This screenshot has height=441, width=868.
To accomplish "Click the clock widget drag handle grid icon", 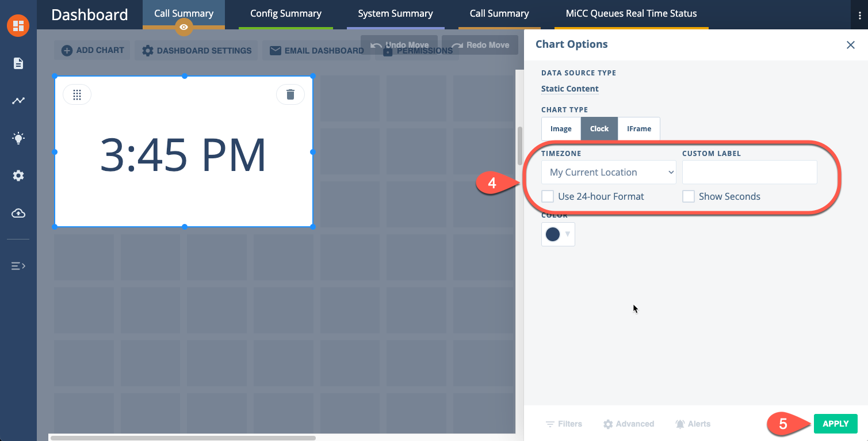I will click(77, 94).
